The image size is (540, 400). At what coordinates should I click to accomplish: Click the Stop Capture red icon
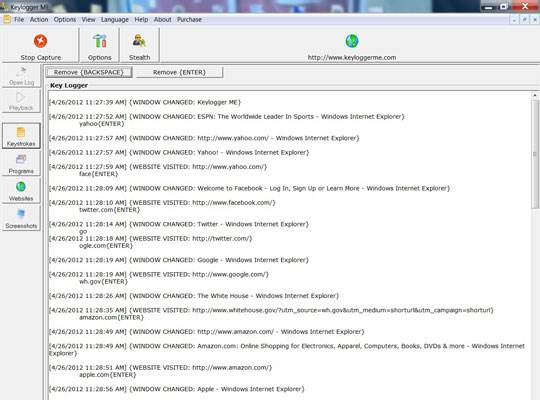pos(40,41)
